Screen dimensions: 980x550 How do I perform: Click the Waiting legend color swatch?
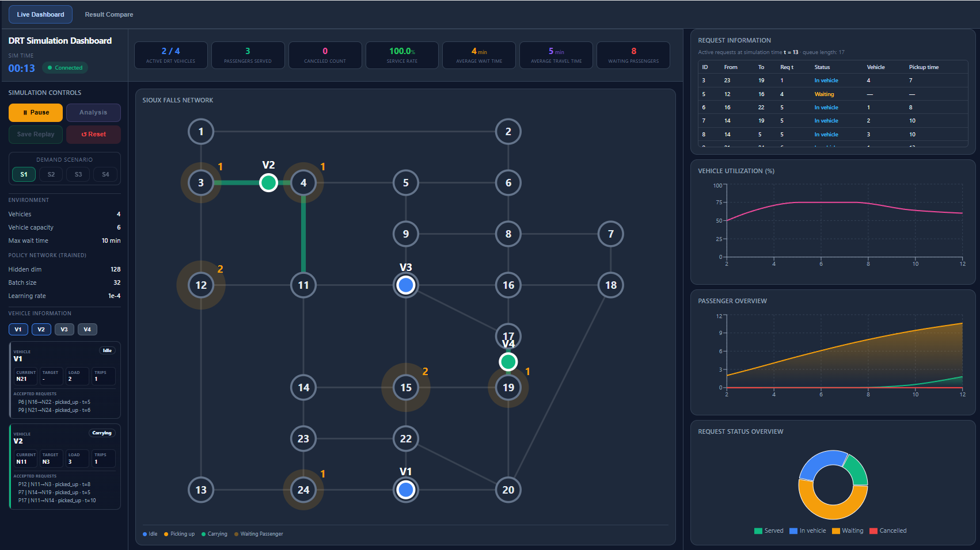tap(836, 531)
